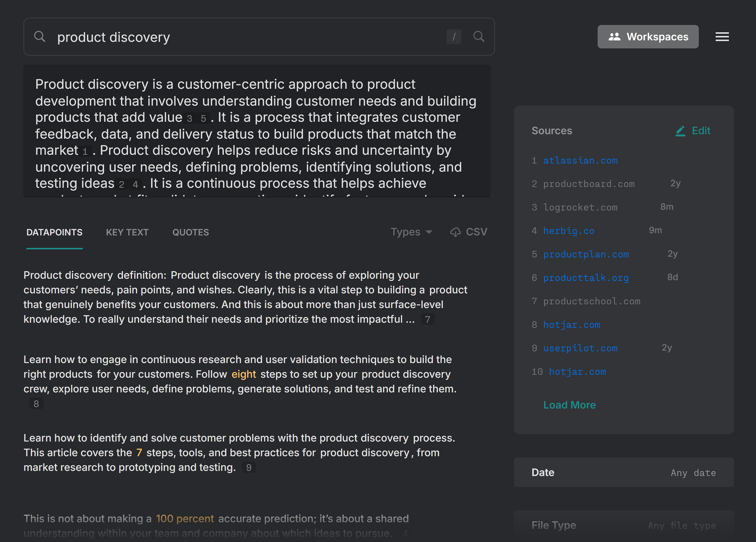Image resolution: width=756 pixels, height=542 pixels.
Task: Switch to the KEY TEXT tab
Action: click(127, 232)
